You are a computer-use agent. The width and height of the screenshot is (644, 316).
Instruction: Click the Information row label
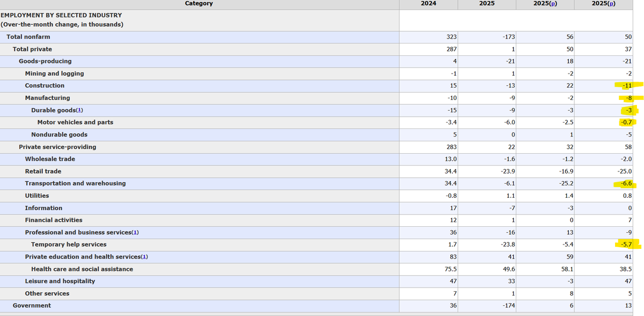43,208
